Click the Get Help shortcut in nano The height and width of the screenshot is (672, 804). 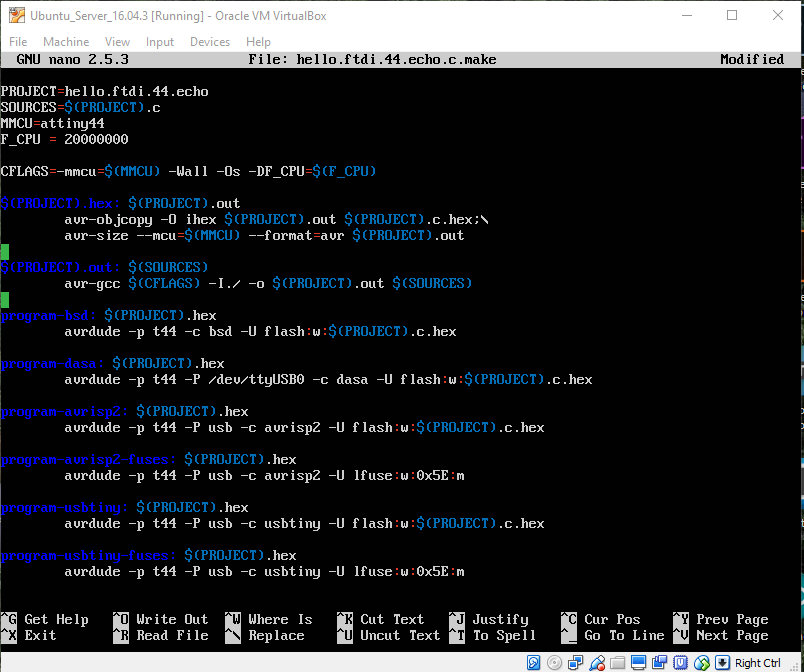click(x=56, y=619)
